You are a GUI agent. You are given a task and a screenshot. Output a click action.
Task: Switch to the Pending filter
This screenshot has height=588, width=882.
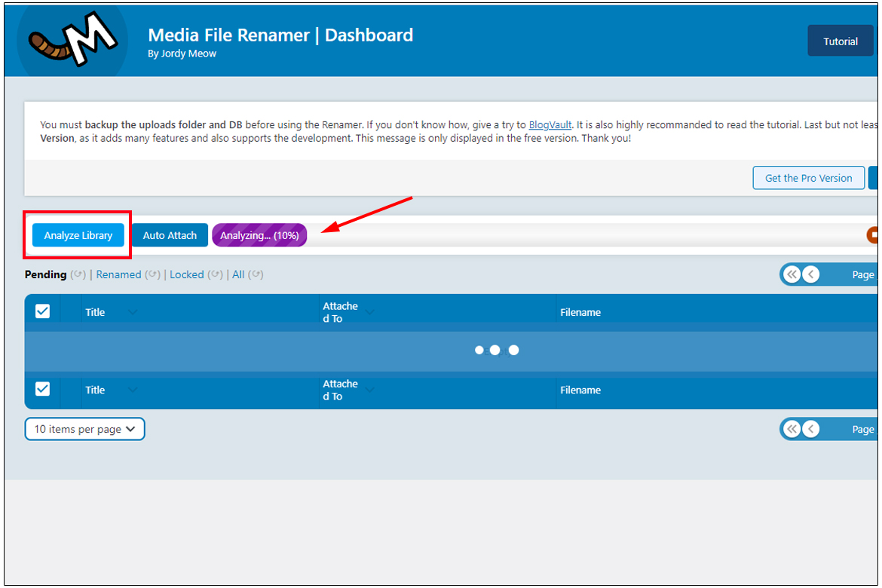45,274
